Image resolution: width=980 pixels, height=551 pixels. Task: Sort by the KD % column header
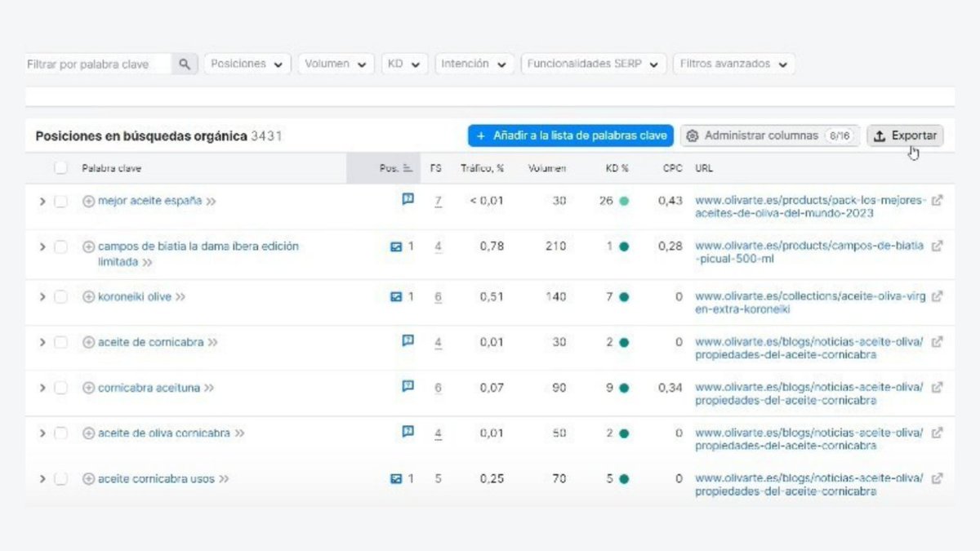click(x=617, y=168)
